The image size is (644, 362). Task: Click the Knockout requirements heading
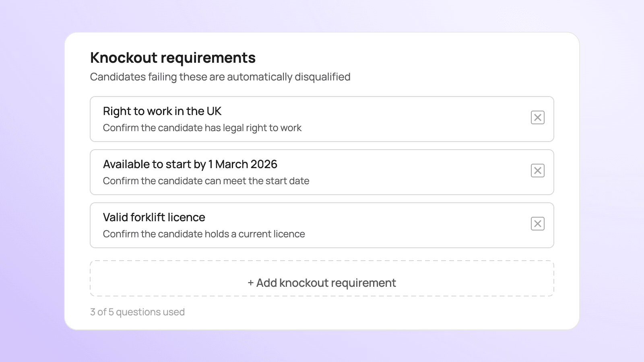coord(173,58)
